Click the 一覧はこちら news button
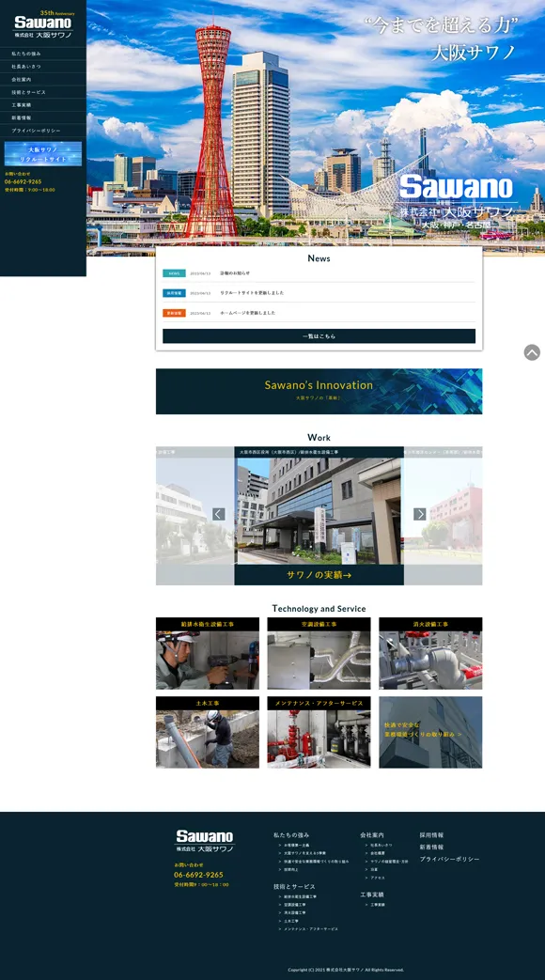This screenshot has height=980, width=545. pos(319,336)
